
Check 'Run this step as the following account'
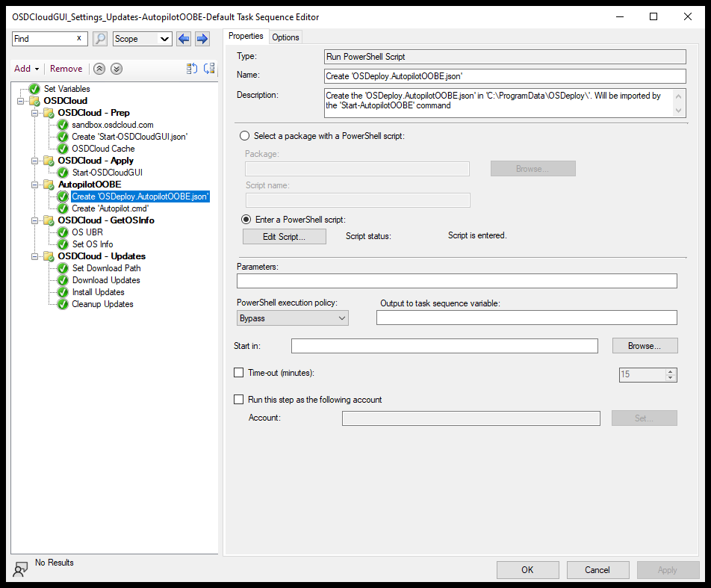tap(239, 399)
